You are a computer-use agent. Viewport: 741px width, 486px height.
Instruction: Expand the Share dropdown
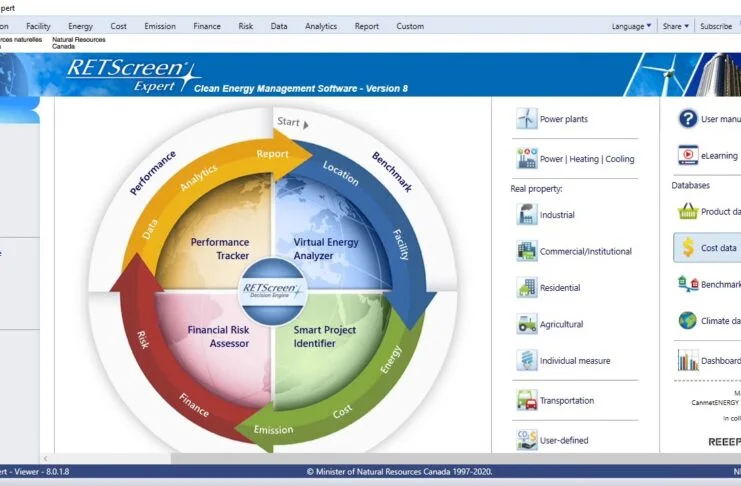674,26
